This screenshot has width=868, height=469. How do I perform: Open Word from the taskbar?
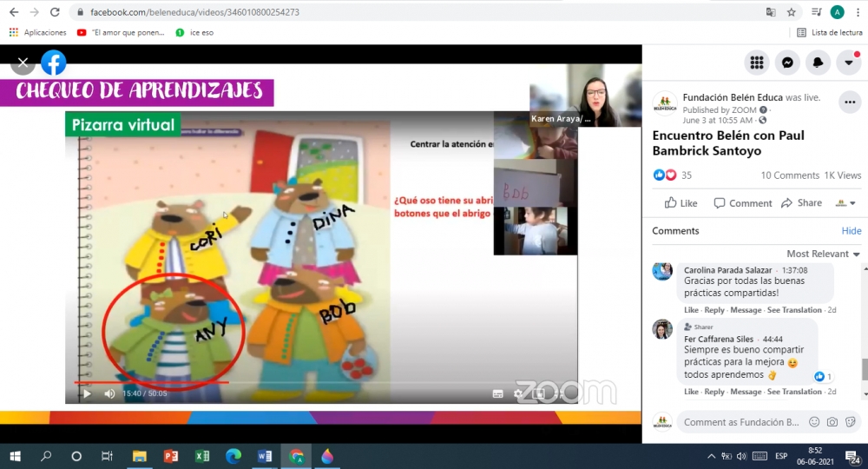[x=265, y=456]
